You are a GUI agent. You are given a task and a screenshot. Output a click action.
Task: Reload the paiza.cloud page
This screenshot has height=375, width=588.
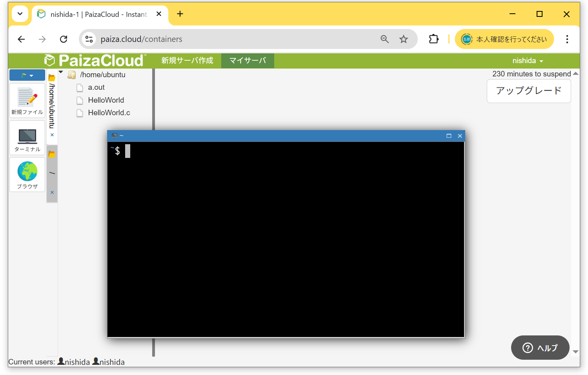(x=64, y=39)
